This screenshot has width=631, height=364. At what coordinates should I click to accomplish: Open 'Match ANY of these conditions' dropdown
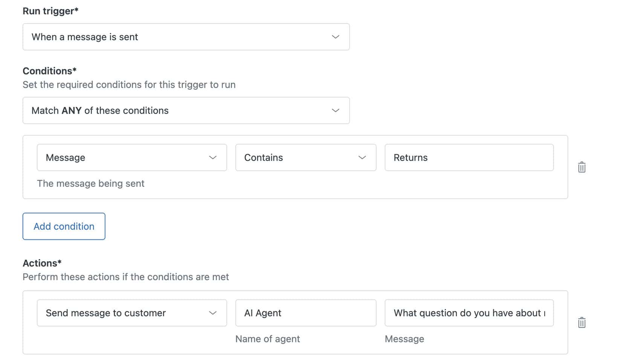(186, 111)
